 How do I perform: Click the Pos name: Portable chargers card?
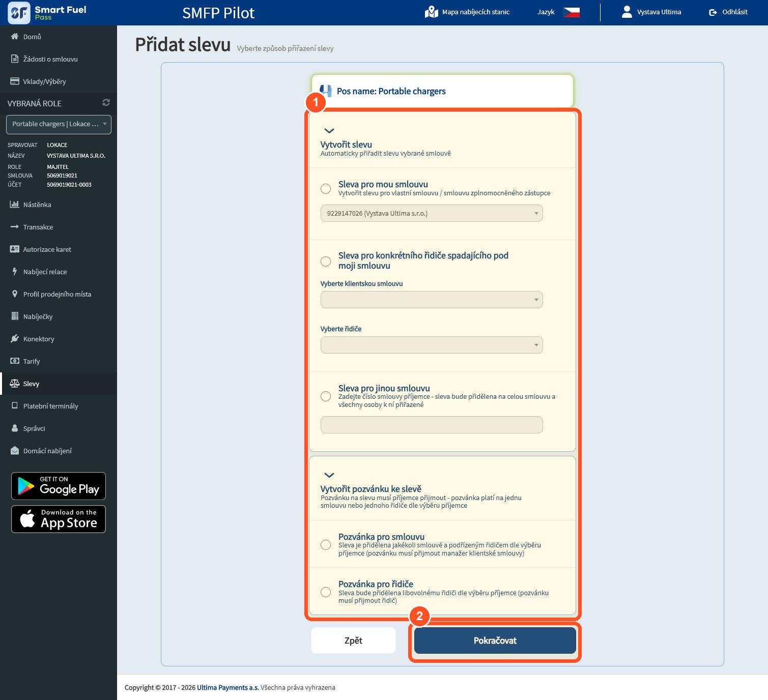442,91
